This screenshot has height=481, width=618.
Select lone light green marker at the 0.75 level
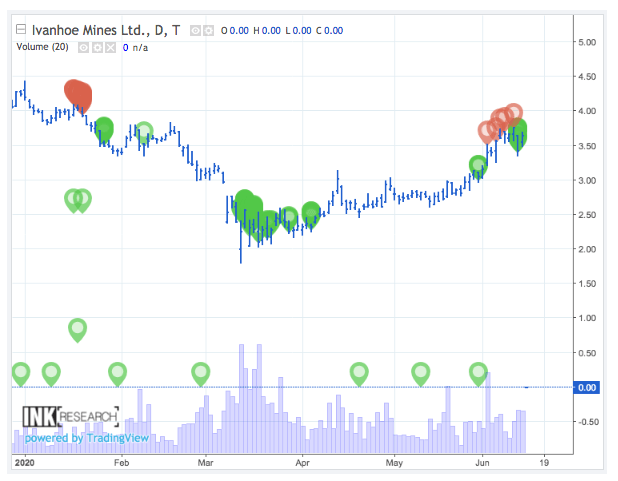click(78, 330)
